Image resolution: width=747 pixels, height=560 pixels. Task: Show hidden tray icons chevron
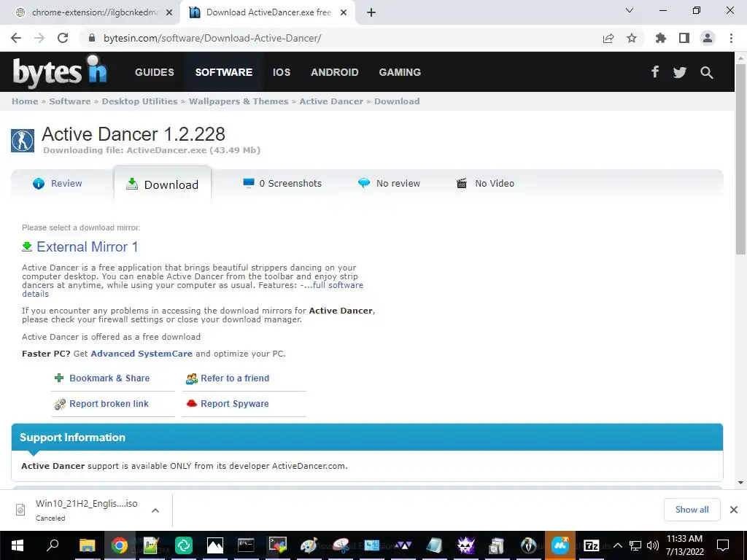(x=618, y=545)
